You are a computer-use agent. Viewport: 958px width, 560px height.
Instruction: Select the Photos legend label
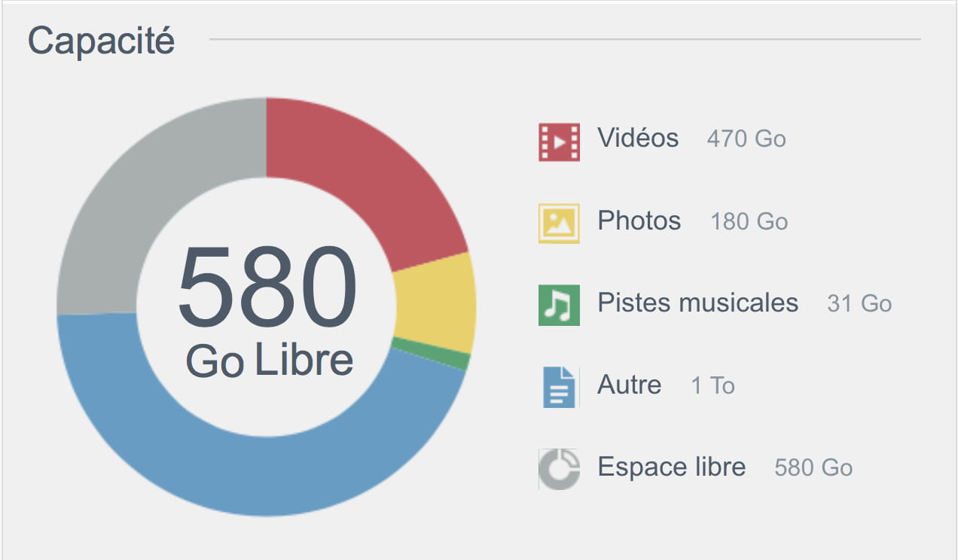click(x=639, y=221)
